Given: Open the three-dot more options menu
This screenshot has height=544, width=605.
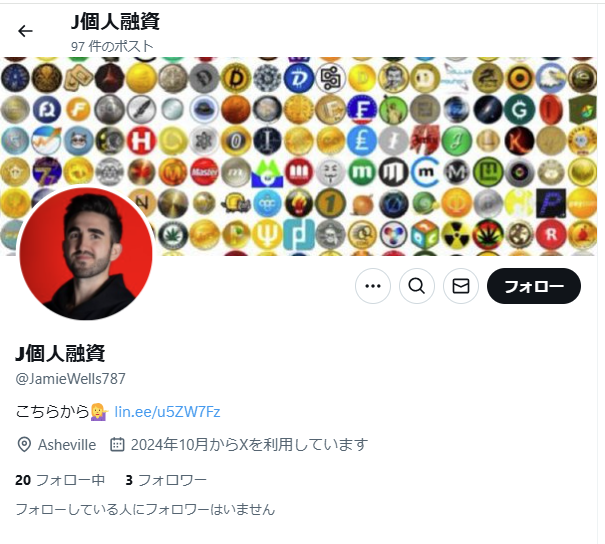Looking at the screenshot, I should click(x=373, y=286).
